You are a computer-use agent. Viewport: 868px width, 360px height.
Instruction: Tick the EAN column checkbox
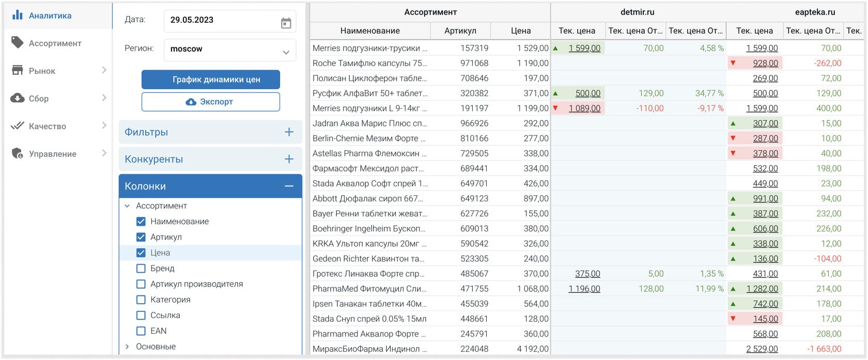(x=141, y=331)
